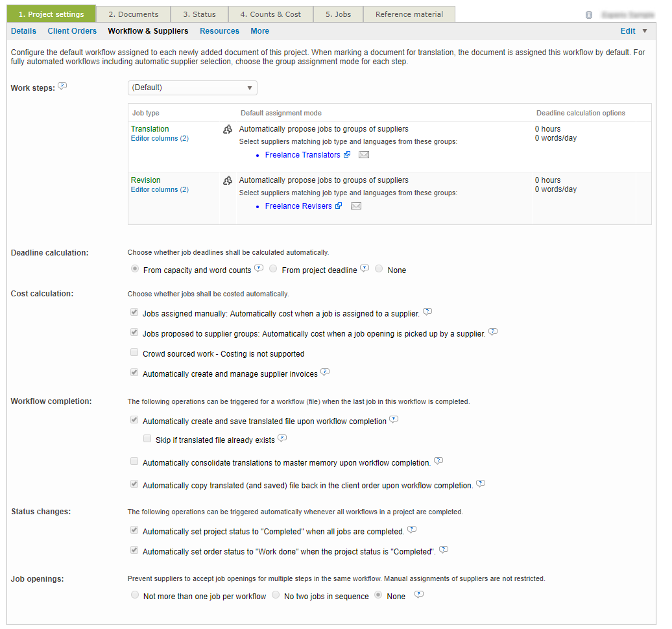Check Skip if translated file already exists

click(147, 439)
